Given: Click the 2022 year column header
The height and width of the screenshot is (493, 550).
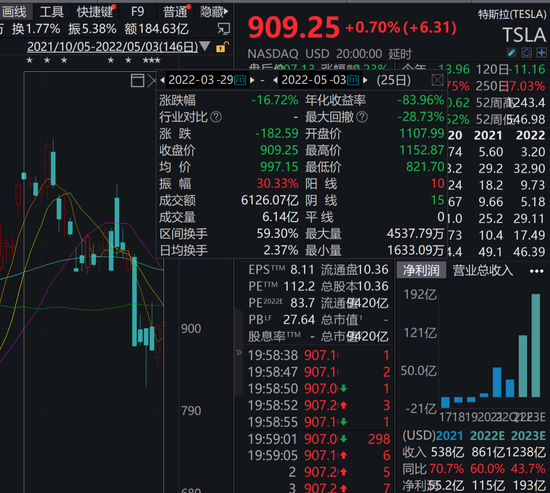Looking at the screenshot, I should [530, 135].
